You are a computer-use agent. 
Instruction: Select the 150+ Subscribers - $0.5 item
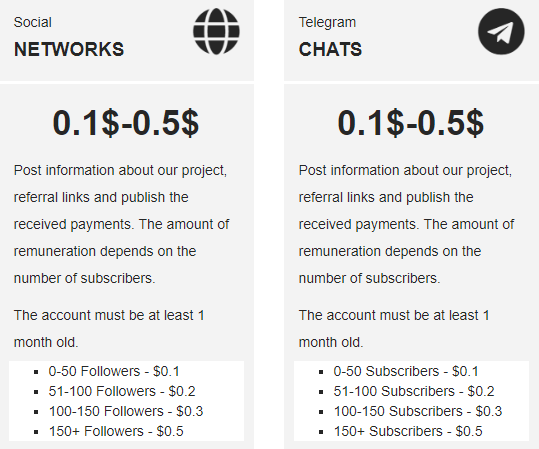click(x=408, y=431)
